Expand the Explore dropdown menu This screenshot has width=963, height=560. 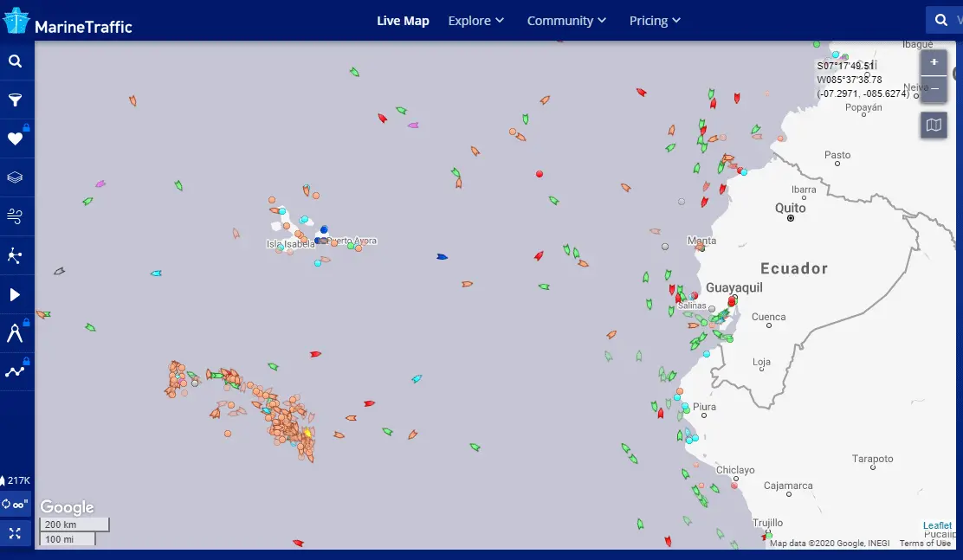(x=475, y=21)
